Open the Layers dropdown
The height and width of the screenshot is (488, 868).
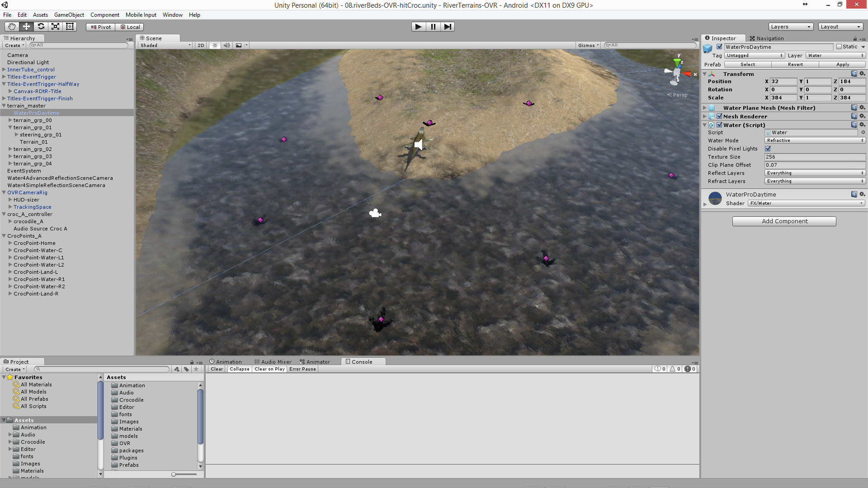tap(790, 27)
